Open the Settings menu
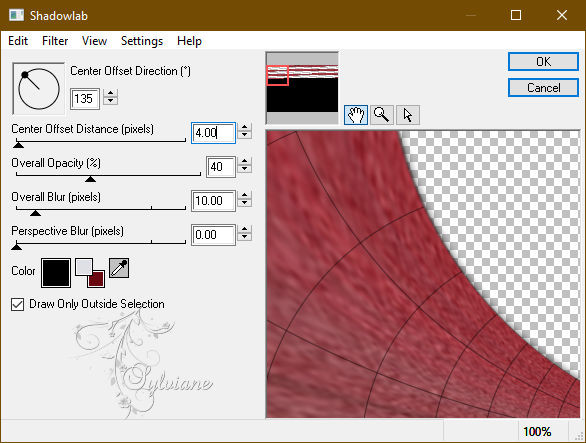The width and height of the screenshot is (586, 443). coord(142,41)
